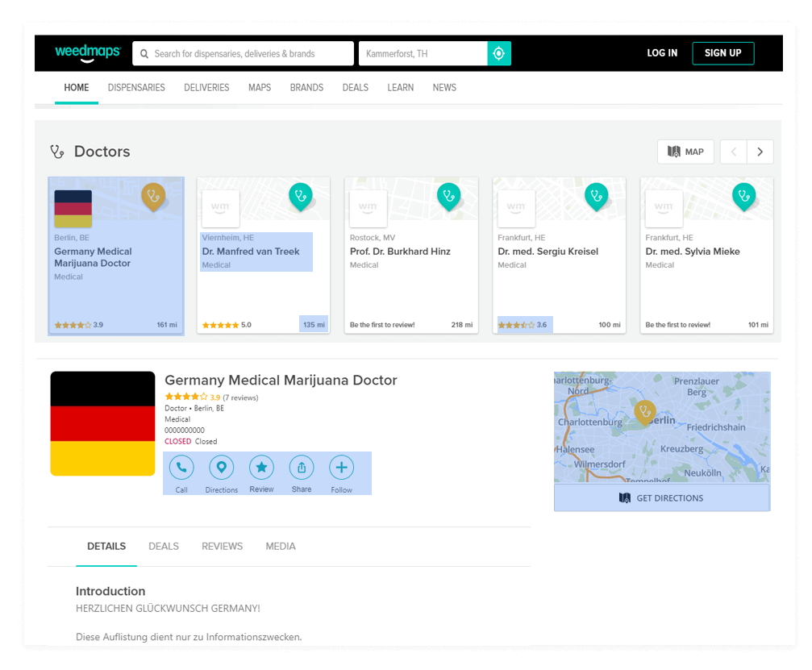Click the Review star icon
Screen dimensions: 812x670
tap(261, 468)
